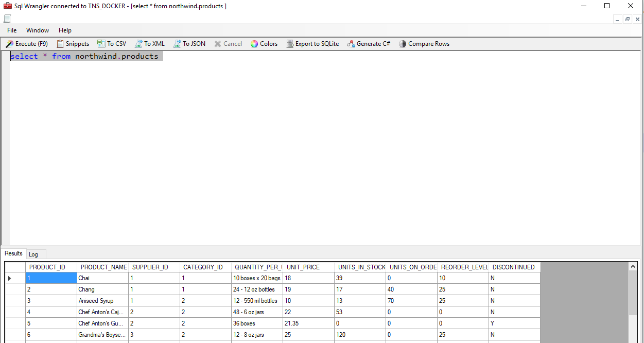Image resolution: width=644 pixels, height=343 pixels.
Task: Select the Results tab
Action: pyautogui.click(x=13, y=253)
